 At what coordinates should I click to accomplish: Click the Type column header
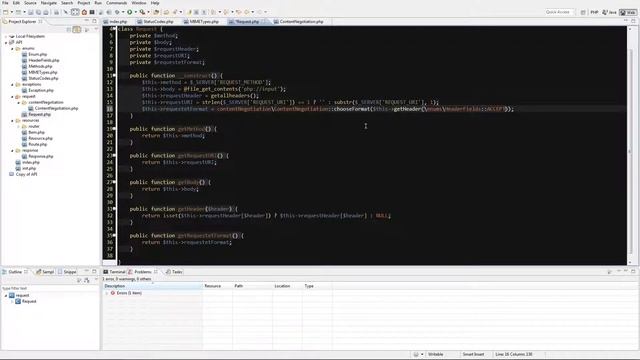pos(318,286)
